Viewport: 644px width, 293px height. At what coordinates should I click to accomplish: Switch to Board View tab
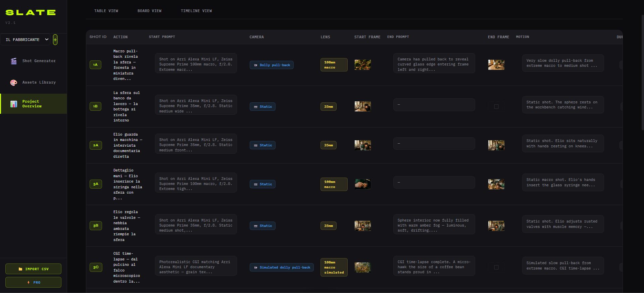point(149,11)
